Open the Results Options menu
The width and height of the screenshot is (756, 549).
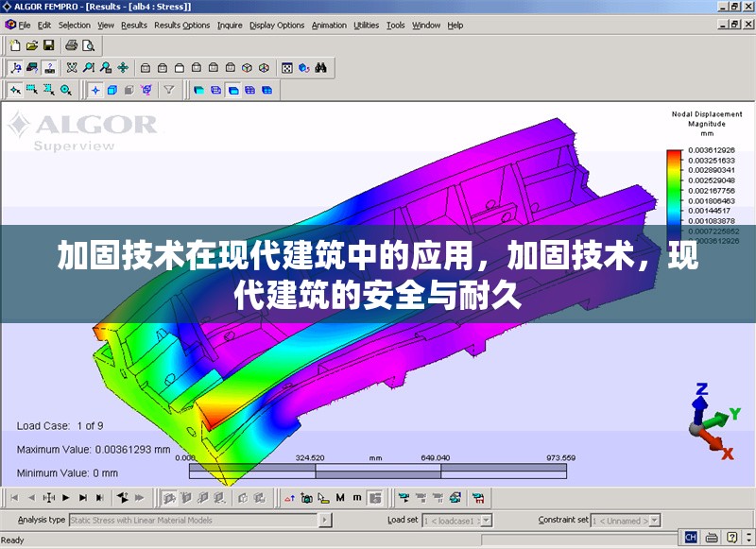click(181, 26)
